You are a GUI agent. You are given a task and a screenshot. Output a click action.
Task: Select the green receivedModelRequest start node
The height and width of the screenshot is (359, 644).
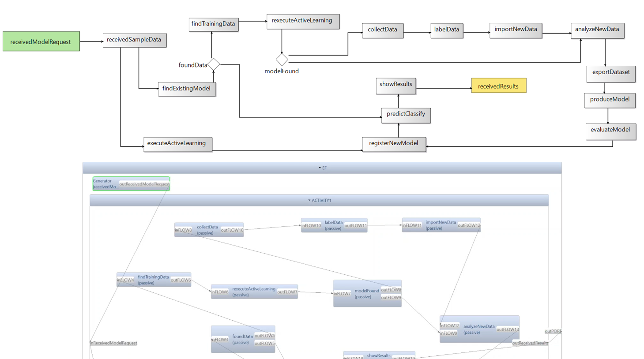41,41
